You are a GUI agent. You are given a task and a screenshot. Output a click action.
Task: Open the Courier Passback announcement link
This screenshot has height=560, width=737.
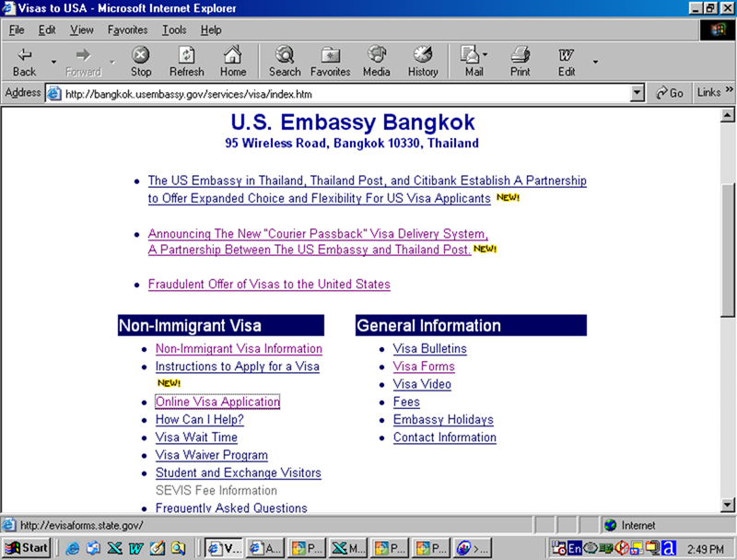coord(318,241)
